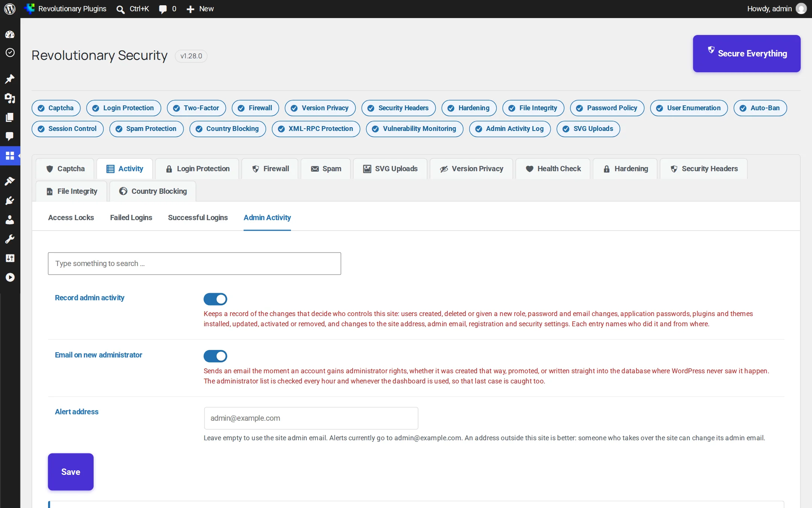The width and height of the screenshot is (812, 508).
Task: Open the Settings sliders icon in sidebar
Action: click(10, 258)
